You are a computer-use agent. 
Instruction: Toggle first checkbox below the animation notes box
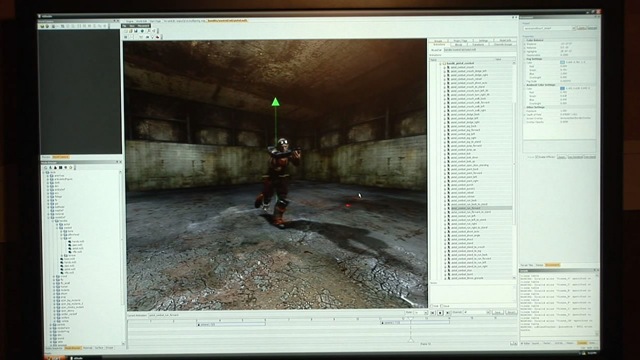431,306
